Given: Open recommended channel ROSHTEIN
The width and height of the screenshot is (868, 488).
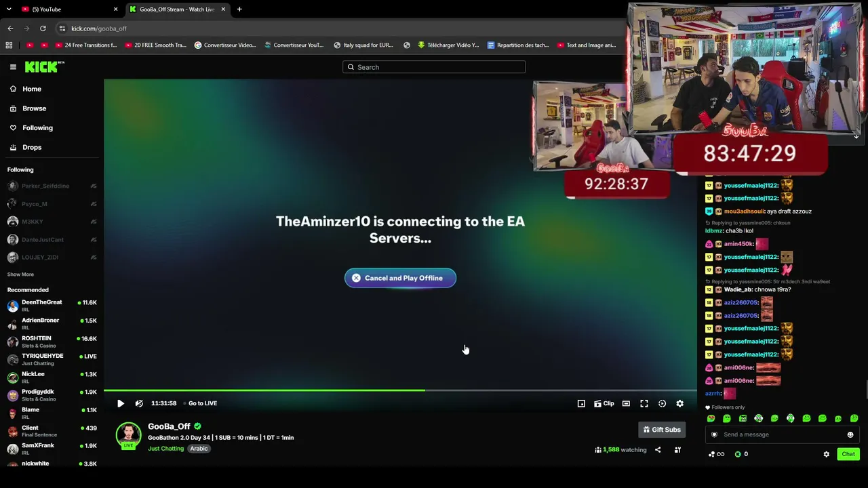Looking at the screenshot, I should [52, 342].
